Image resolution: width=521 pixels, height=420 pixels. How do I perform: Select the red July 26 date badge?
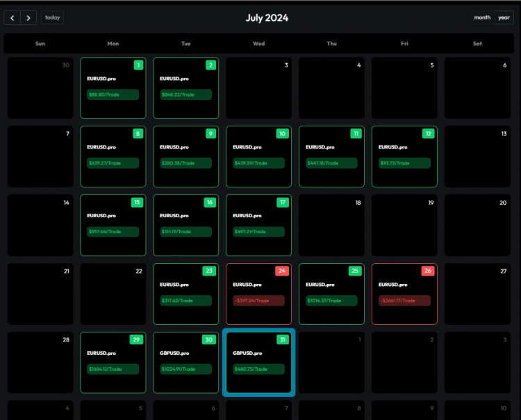coord(429,271)
